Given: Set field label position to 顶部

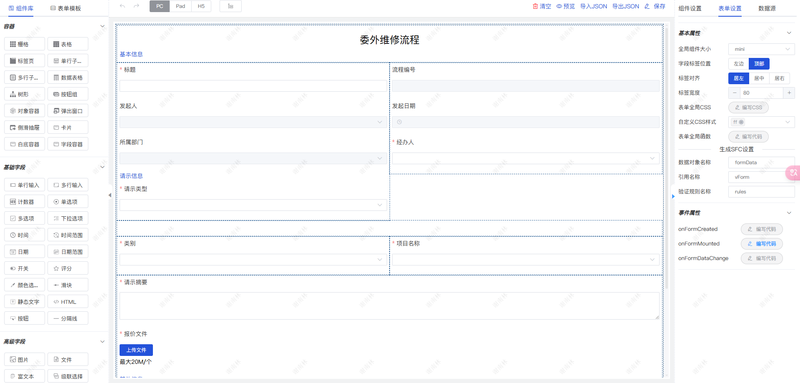Looking at the screenshot, I should click(x=759, y=64).
